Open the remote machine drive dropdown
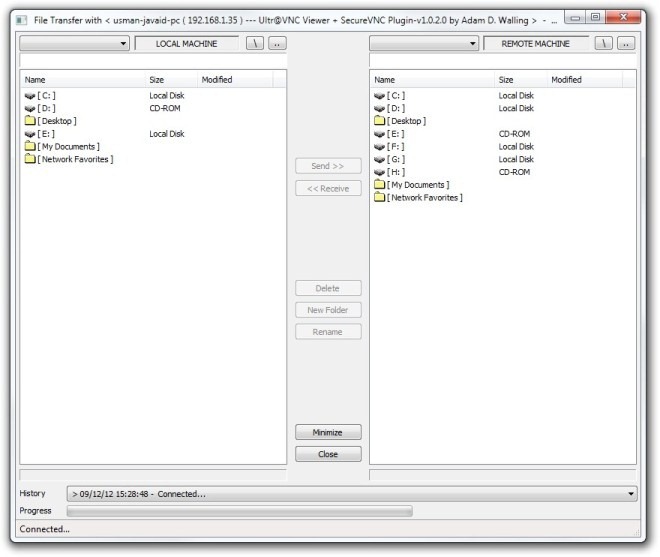The image size is (660, 557). (x=424, y=43)
